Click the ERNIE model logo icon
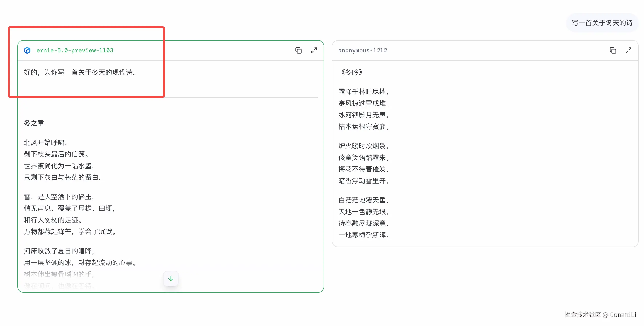This screenshot has height=326, width=644. 27,50
